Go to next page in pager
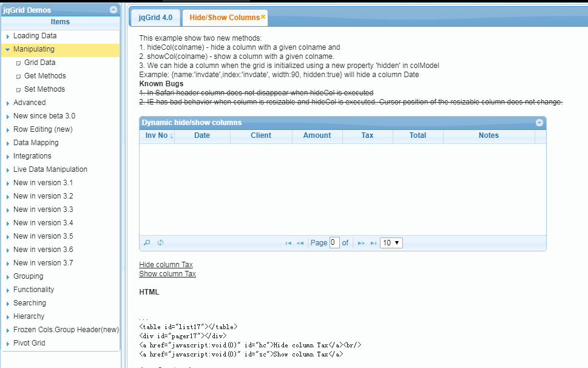 click(361, 243)
